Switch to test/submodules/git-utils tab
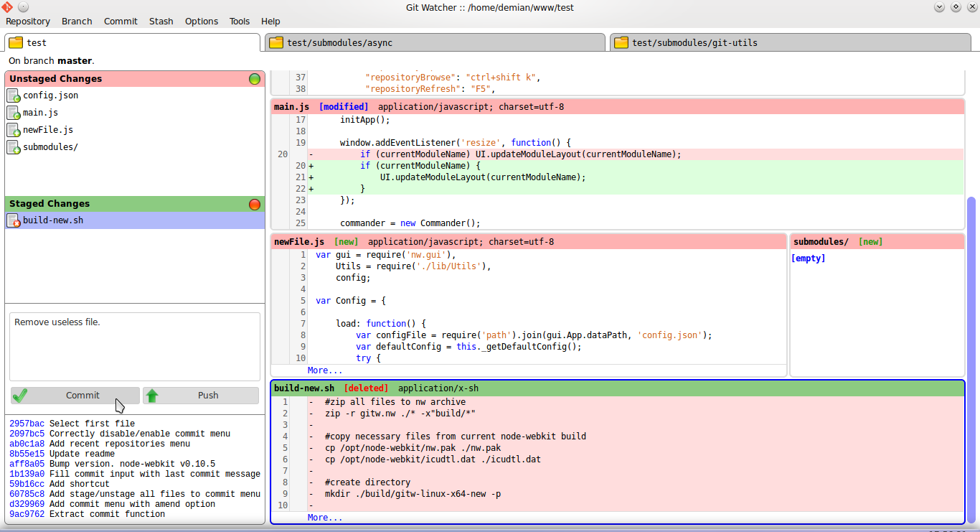The height and width of the screenshot is (532, 980). [x=694, y=43]
